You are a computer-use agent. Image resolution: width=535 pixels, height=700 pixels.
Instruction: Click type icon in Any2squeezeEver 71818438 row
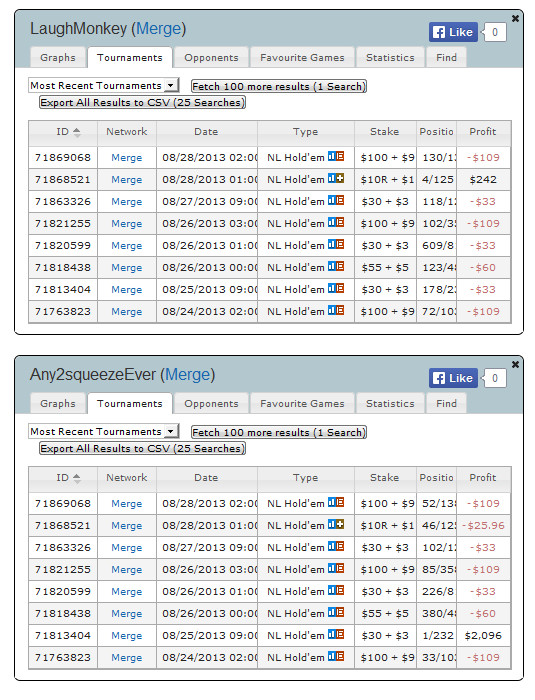(x=336, y=612)
